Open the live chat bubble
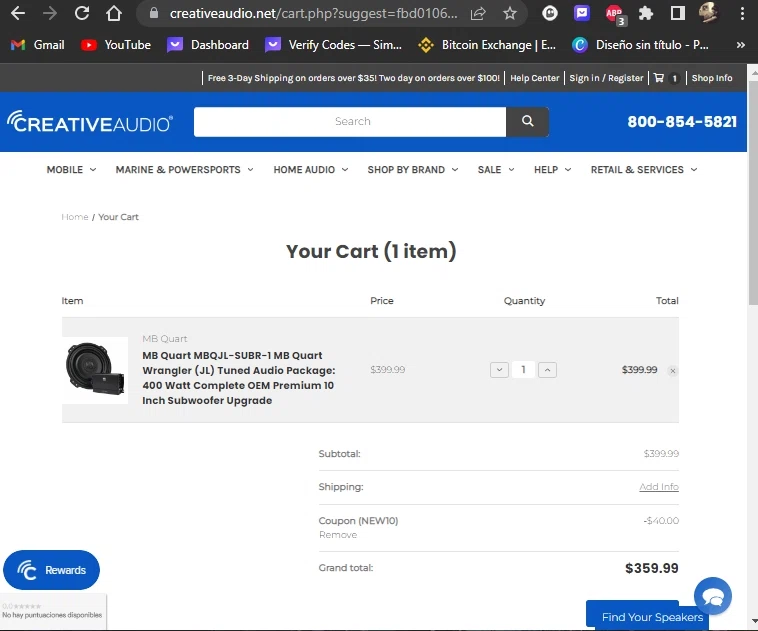Viewport: 758px width, 631px height. click(x=713, y=596)
